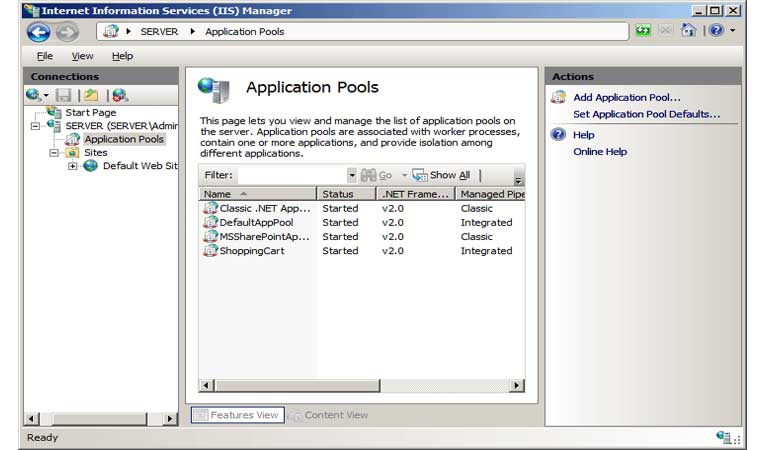
Task: Sort by Status column header
Action: [346, 194]
